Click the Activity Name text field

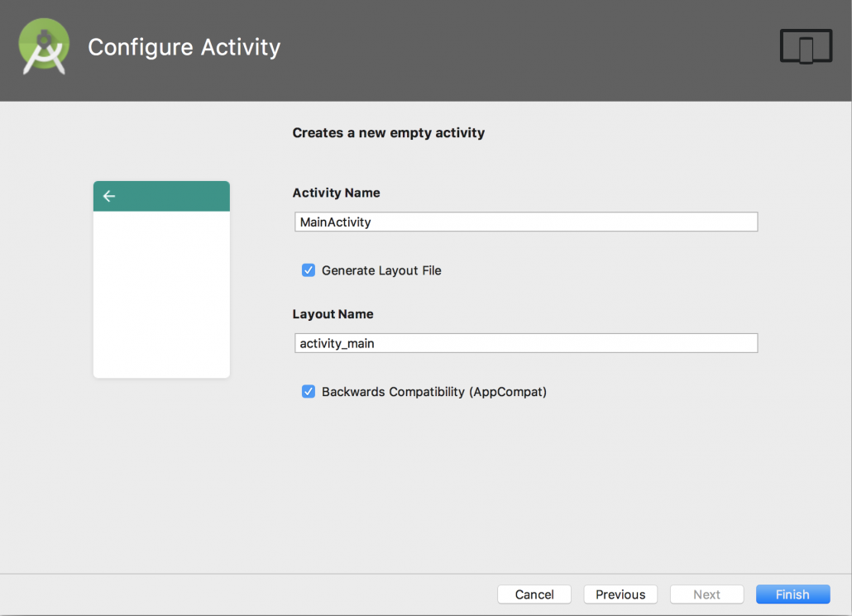point(525,222)
